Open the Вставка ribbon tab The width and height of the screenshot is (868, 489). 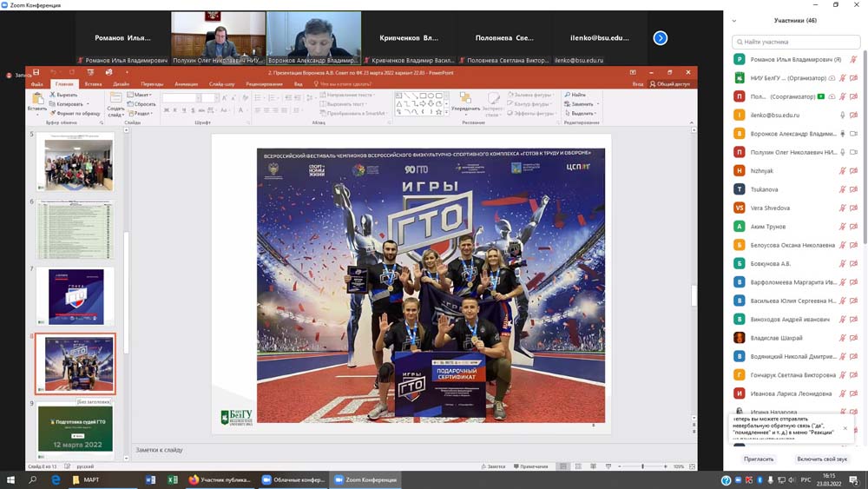point(93,84)
